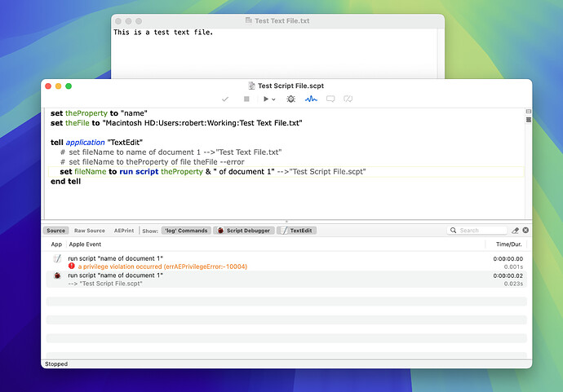Switch to the Source tab
The image size is (563, 392).
click(x=55, y=231)
